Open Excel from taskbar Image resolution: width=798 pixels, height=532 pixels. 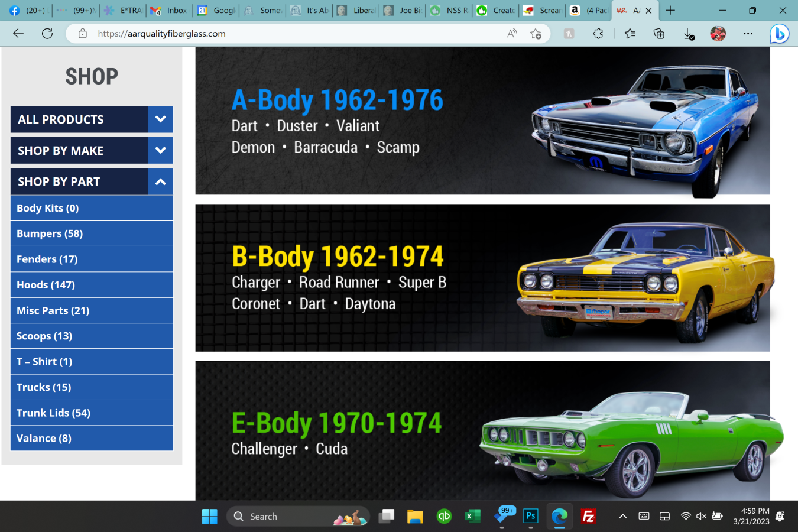[472, 517]
